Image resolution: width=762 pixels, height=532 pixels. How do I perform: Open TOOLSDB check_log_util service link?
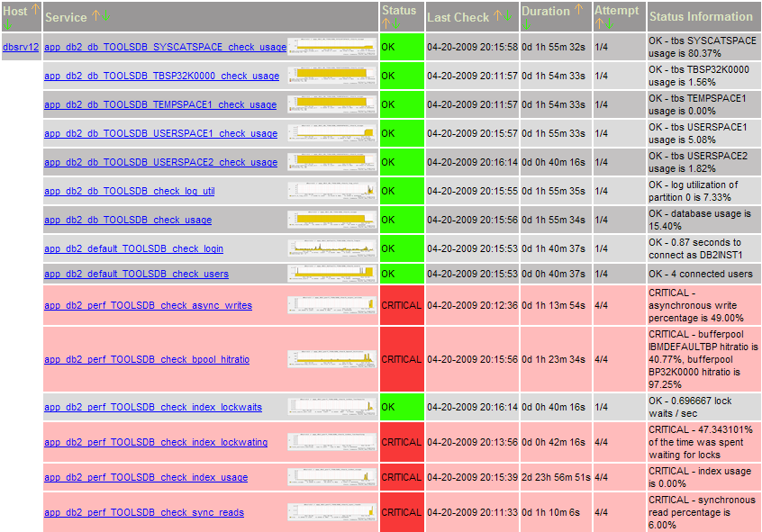click(130, 191)
